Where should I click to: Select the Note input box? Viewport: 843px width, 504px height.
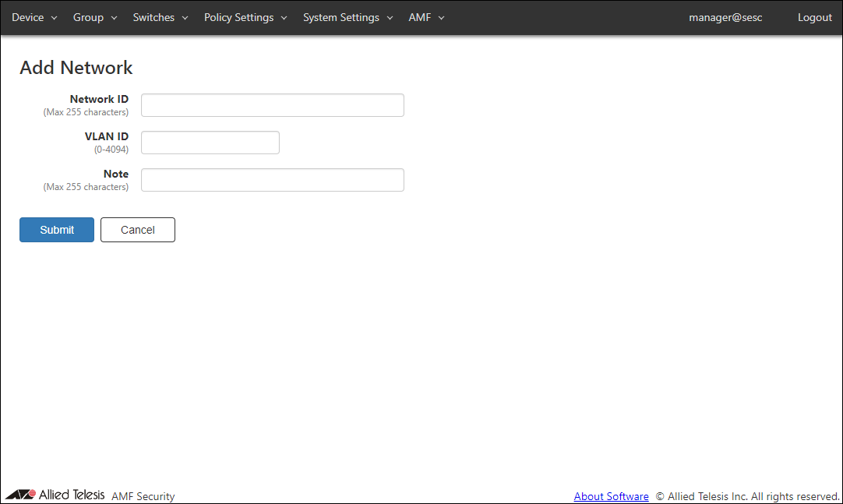tap(272, 180)
